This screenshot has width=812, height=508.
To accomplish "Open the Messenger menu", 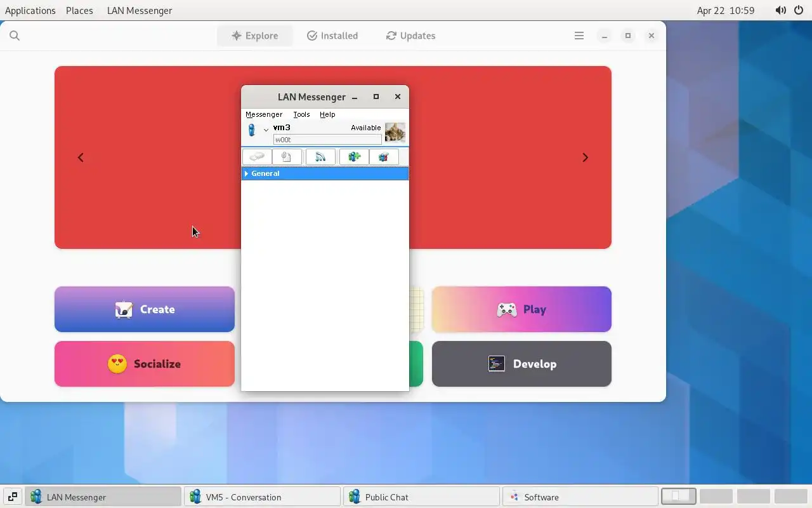I will pos(264,114).
